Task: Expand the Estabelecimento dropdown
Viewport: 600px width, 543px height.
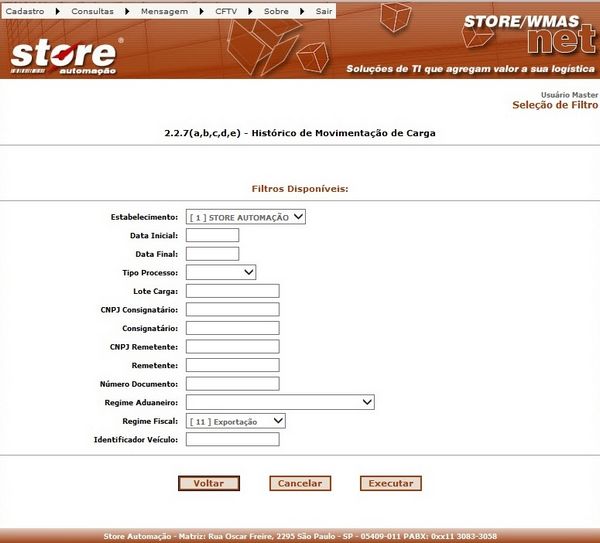Action: [246, 216]
